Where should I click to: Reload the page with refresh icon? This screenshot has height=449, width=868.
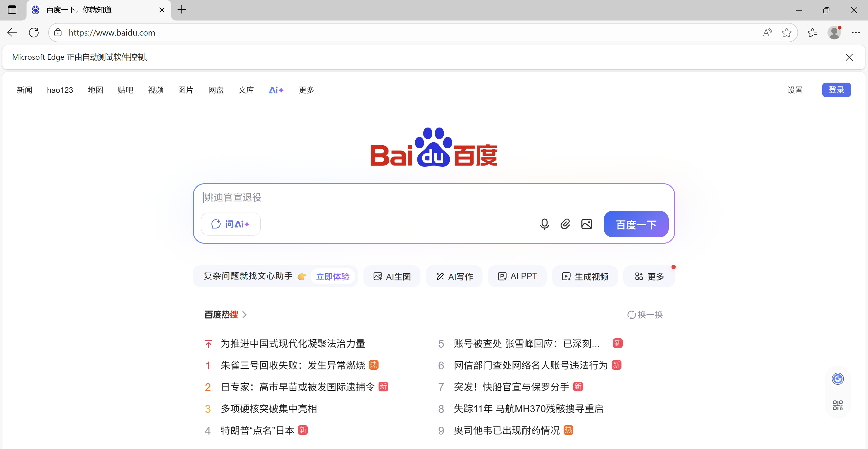[34, 33]
